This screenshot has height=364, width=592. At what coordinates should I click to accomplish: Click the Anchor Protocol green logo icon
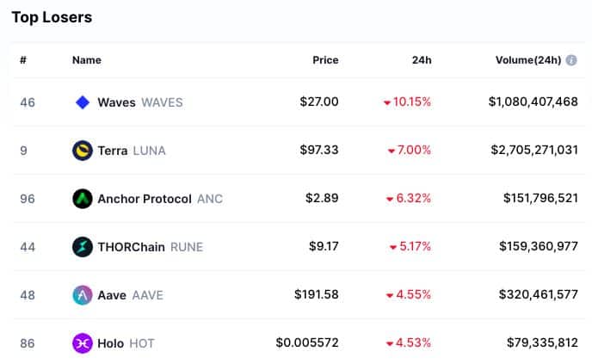[83, 199]
